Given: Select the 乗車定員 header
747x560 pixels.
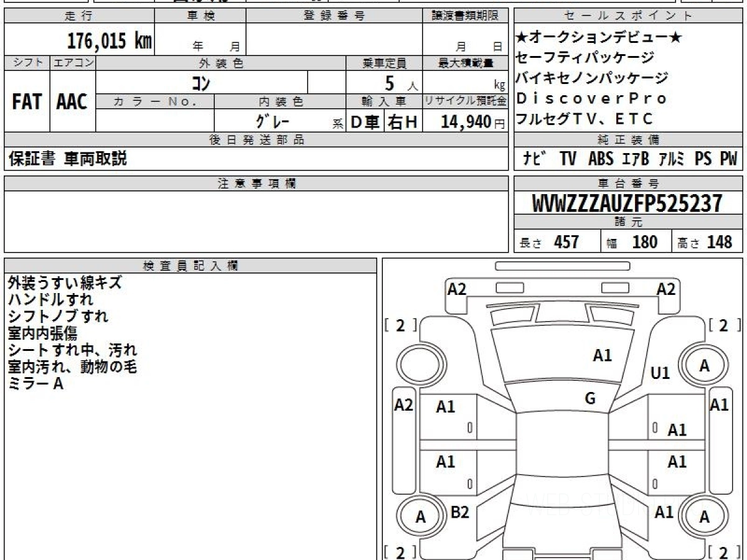Looking at the screenshot, I should (384, 63).
